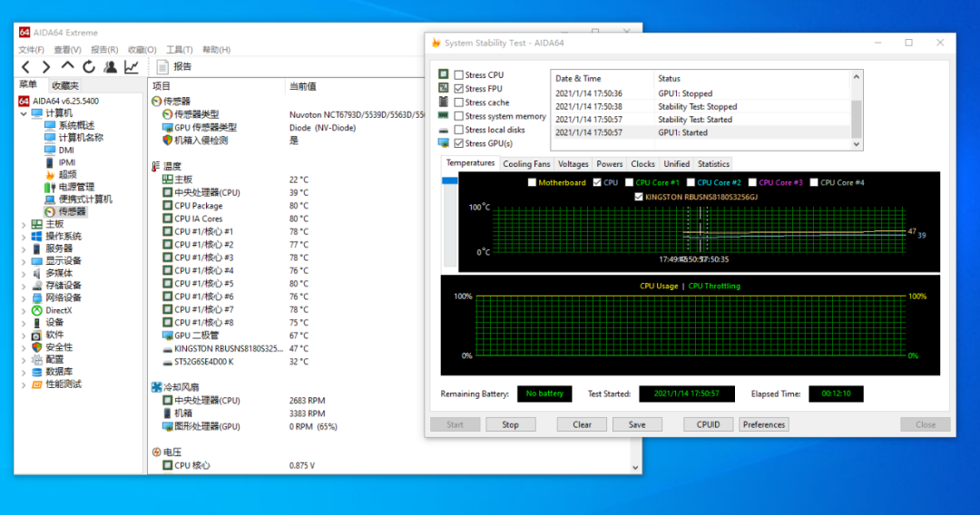Viewport: 980px width, 515px height.
Task: Expand the 设备 tree node
Action: pos(24,323)
